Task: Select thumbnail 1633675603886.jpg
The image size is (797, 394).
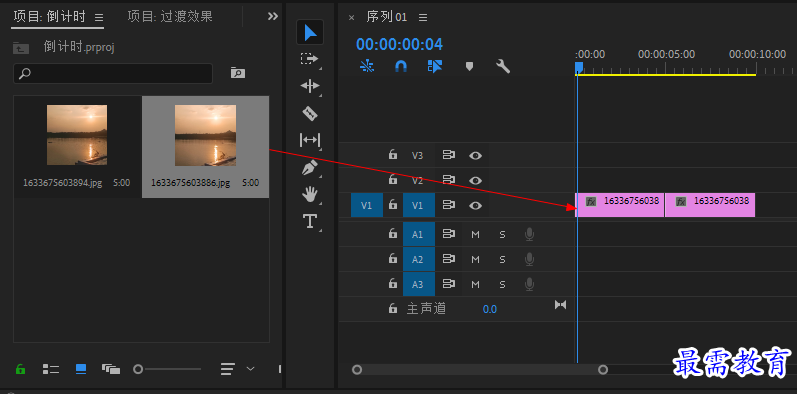Action: coord(205,146)
